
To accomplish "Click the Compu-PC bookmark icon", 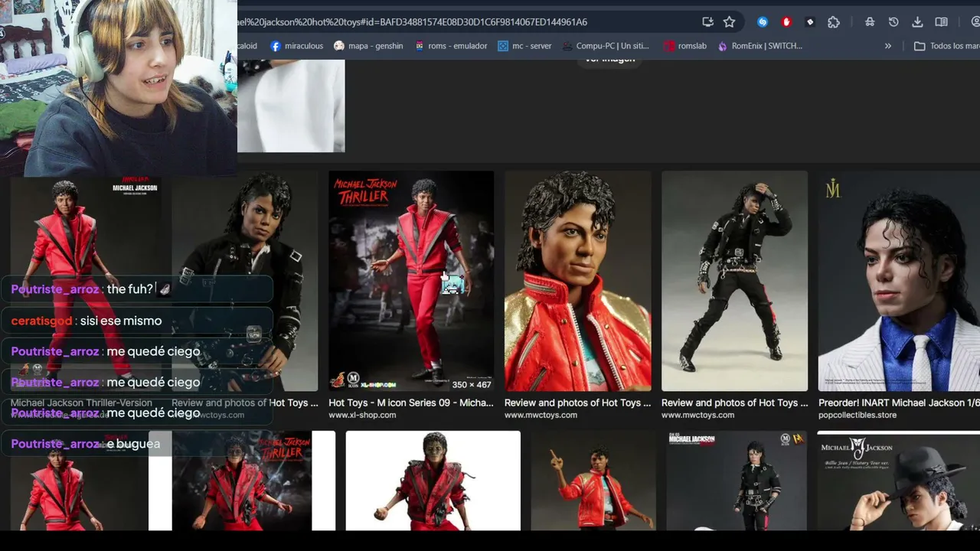I will click(x=567, y=46).
